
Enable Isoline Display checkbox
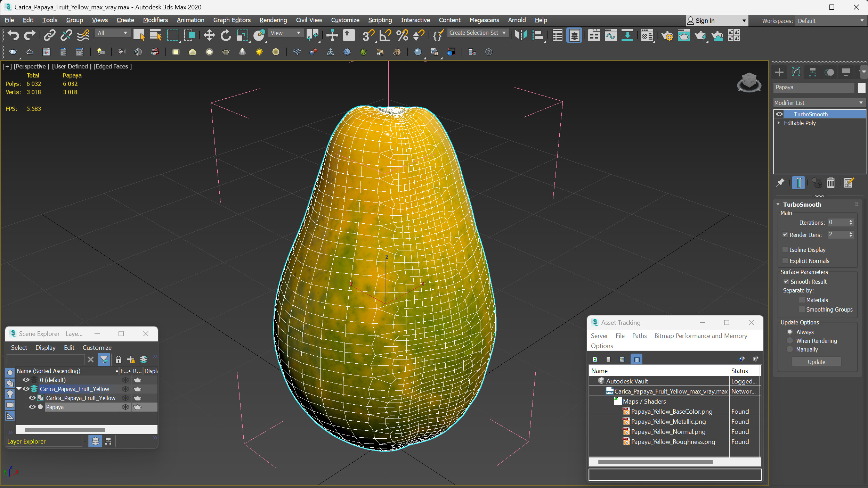(x=785, y=250)
